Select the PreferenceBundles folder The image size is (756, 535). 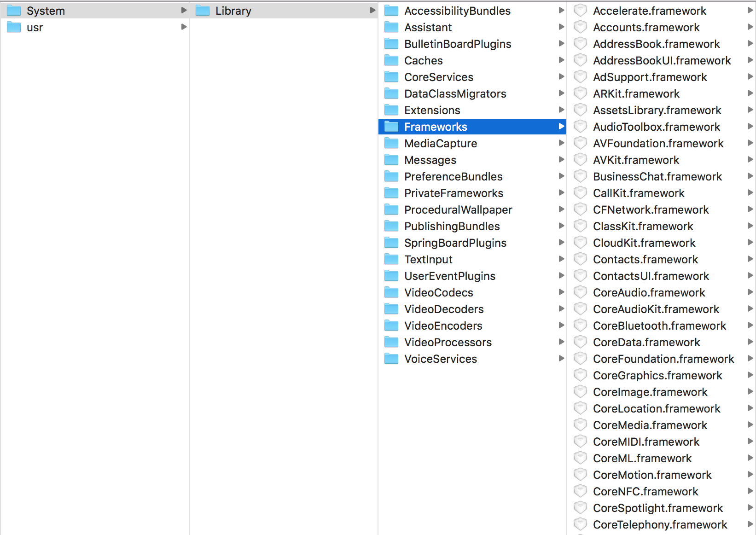[472, 176]
